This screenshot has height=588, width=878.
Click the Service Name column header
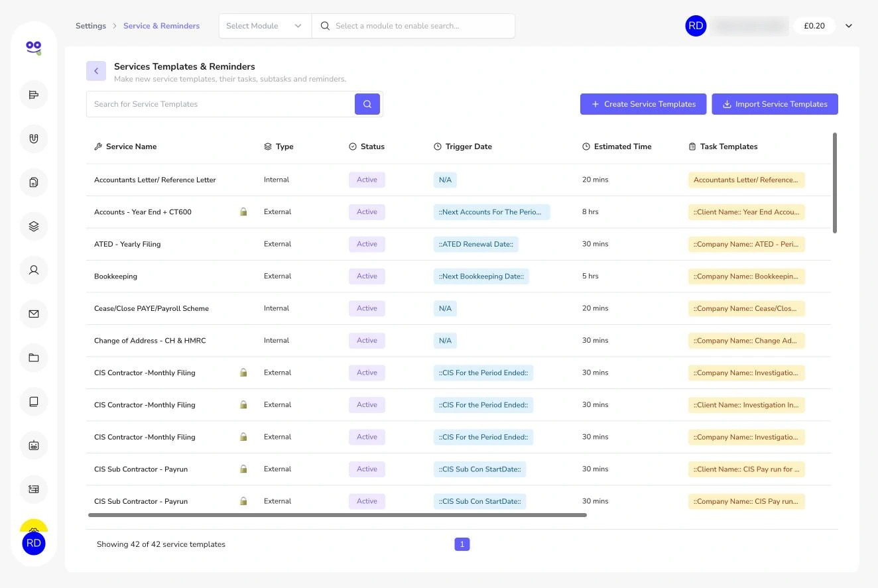pyautogui.click(x=125, y=147)
